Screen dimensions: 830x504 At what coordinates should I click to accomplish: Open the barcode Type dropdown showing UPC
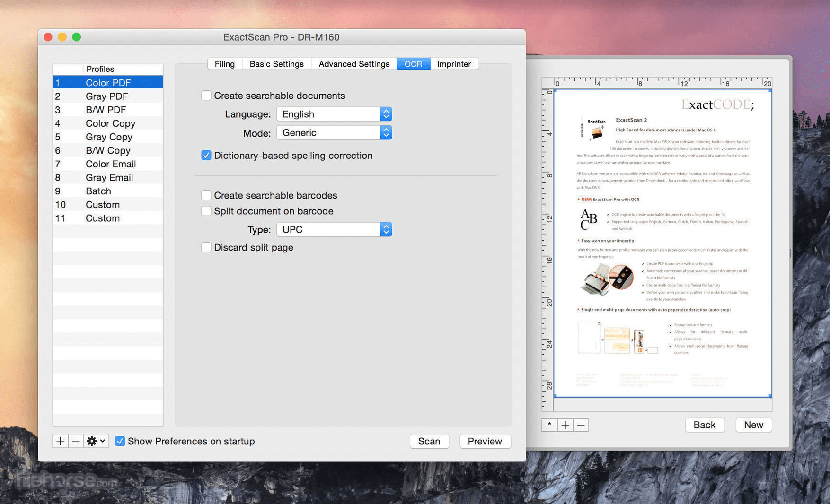click(x=334, y=229)
